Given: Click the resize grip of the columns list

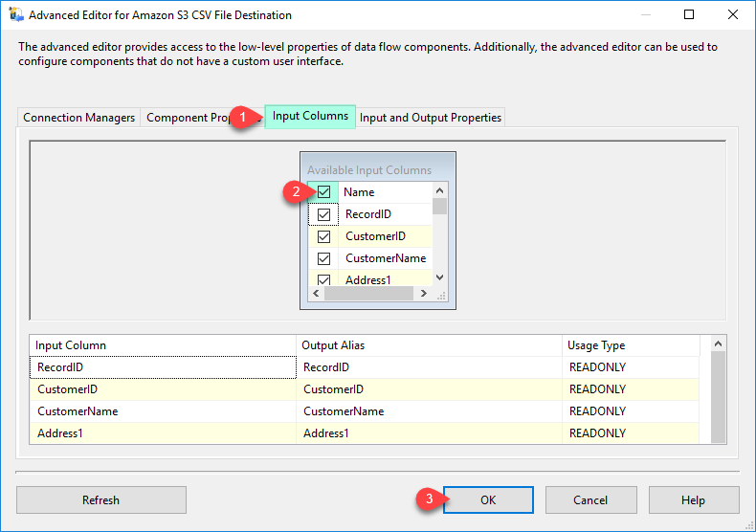Looking at the screenshot, I should click(x=440, y=296).
